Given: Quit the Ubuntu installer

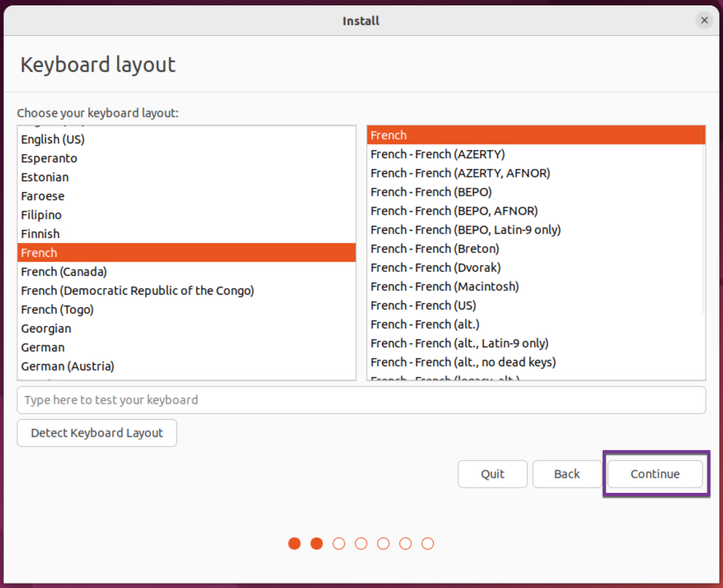Looking at the screenshot, I should click(x=492, y=474).
